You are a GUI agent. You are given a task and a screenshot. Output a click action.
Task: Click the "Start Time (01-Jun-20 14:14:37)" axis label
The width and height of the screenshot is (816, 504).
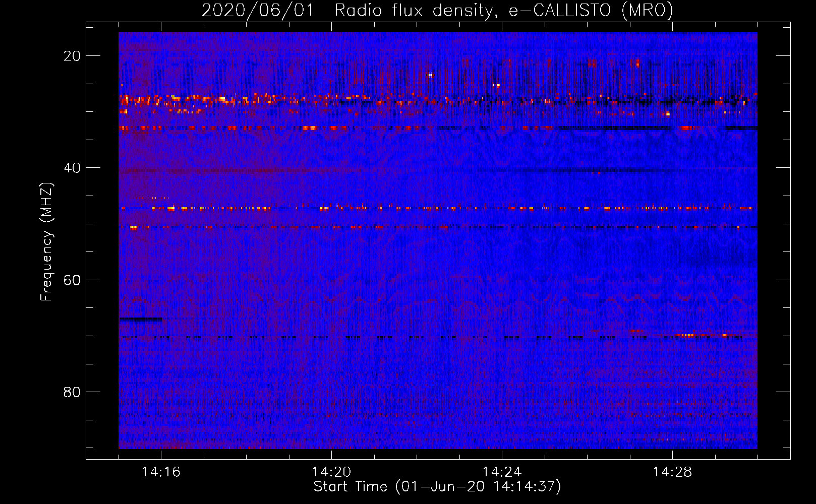[437, 487]
